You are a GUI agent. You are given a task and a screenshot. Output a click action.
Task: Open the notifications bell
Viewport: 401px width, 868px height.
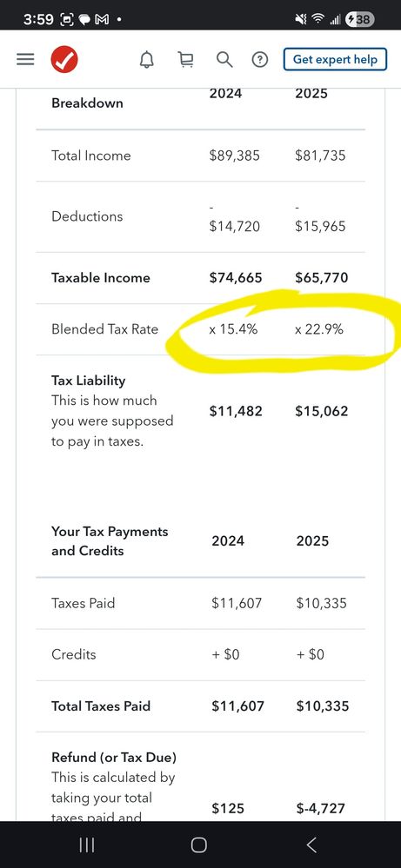tap(147, 59)
